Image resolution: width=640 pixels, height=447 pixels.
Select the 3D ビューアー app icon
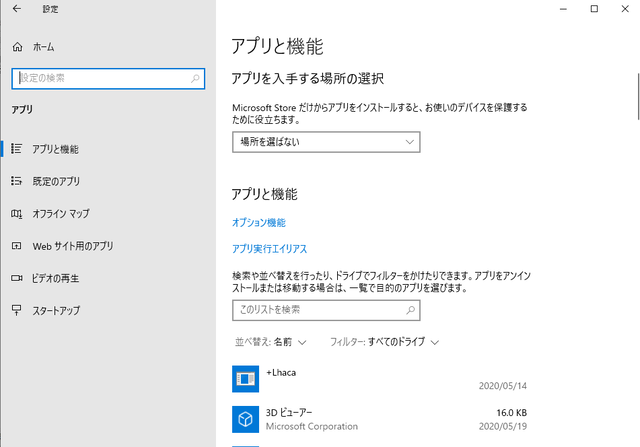[246, 418]
